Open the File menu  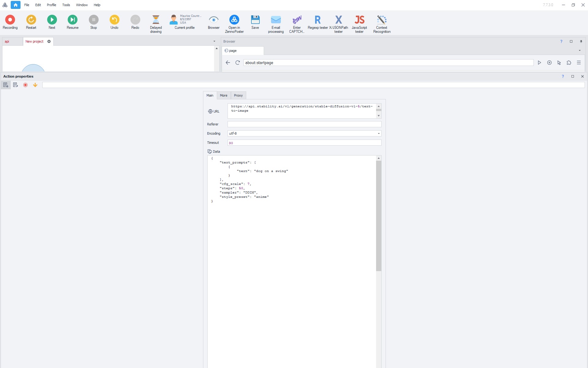point(27,5)
